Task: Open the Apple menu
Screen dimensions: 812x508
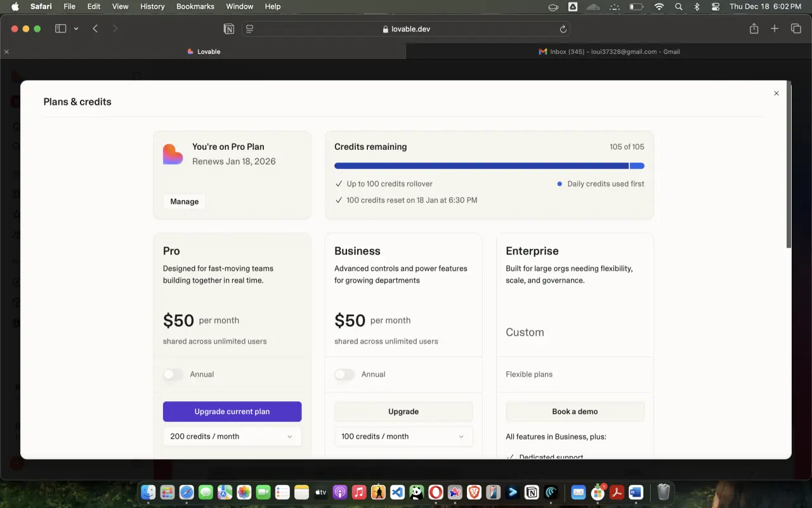Action: click(15, 6)
